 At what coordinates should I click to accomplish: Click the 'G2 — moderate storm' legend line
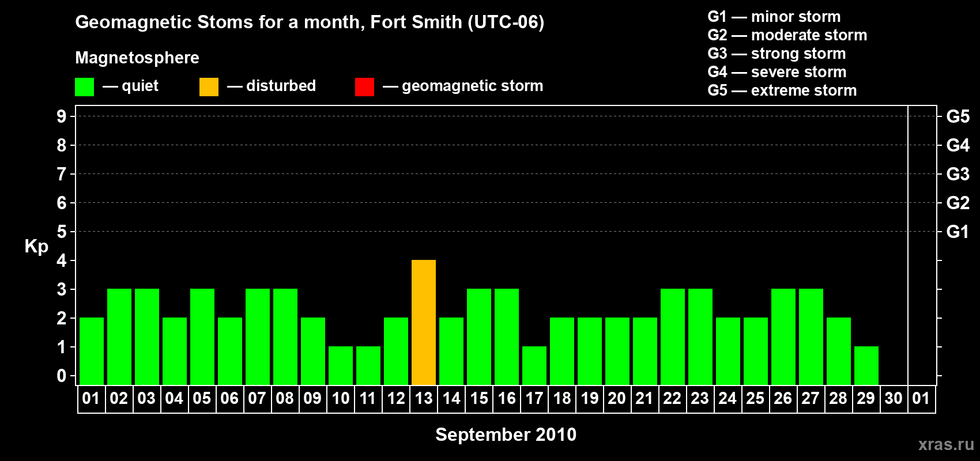click(787, 35)
